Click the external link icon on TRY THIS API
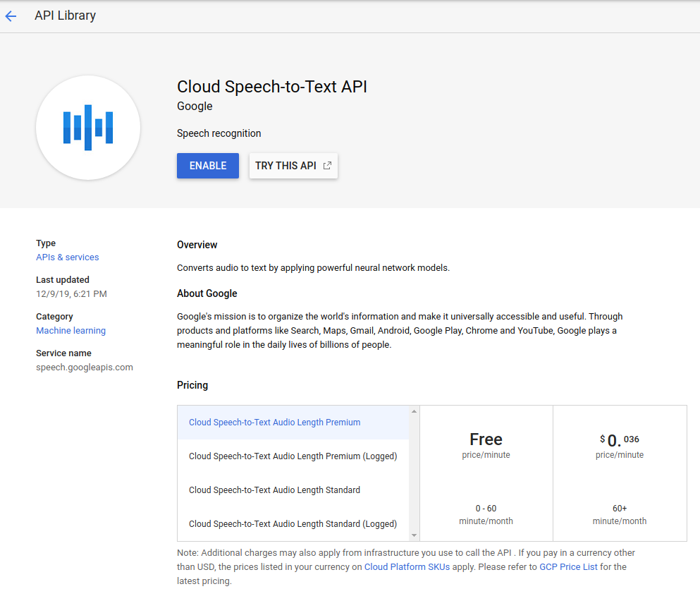The width and height of the screenshot is (700, 589). (x=327, y=166)
